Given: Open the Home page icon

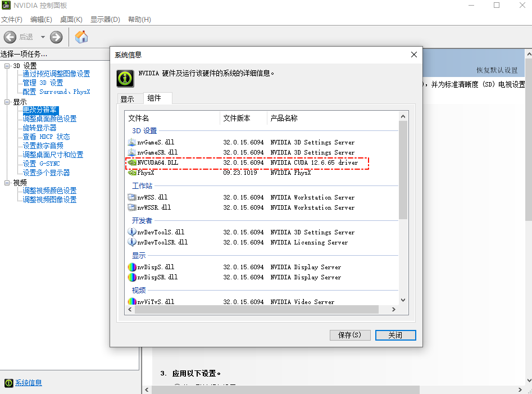Looking at the screenshot, I should pos(81,37).
